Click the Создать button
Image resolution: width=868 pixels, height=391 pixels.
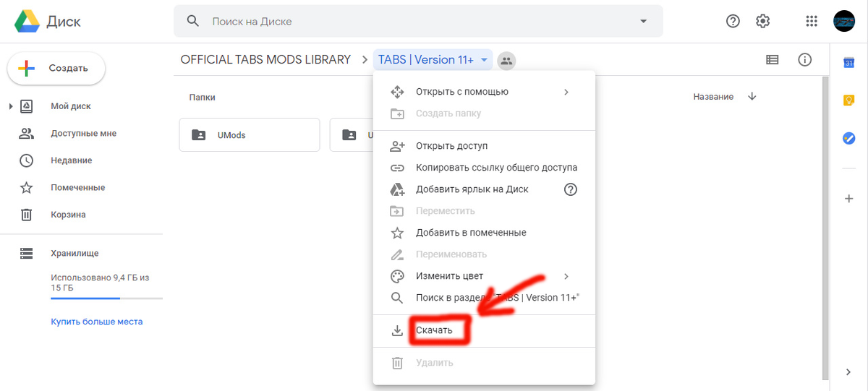[56, 69]
